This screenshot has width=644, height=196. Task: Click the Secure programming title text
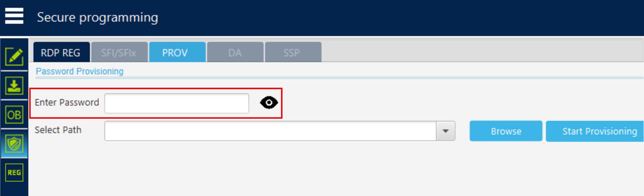click(x=98, y=18)
